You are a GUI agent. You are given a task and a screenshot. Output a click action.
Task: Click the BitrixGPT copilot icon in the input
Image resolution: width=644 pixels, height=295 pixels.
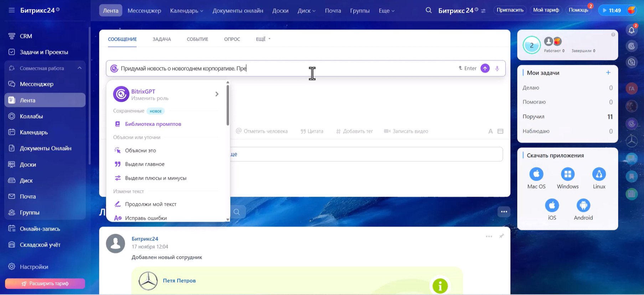[114, 68]
